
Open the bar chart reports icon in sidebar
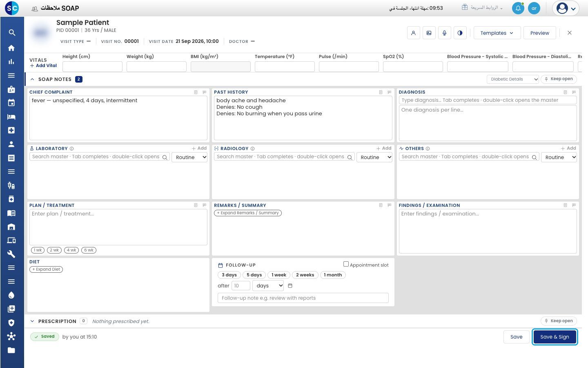pyautogui.click(x=11, y=62)
